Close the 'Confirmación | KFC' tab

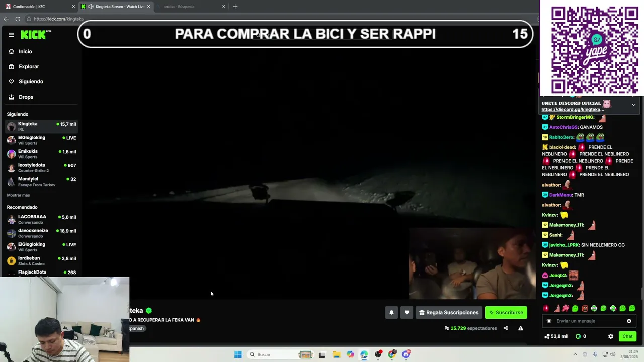(73, 7)
